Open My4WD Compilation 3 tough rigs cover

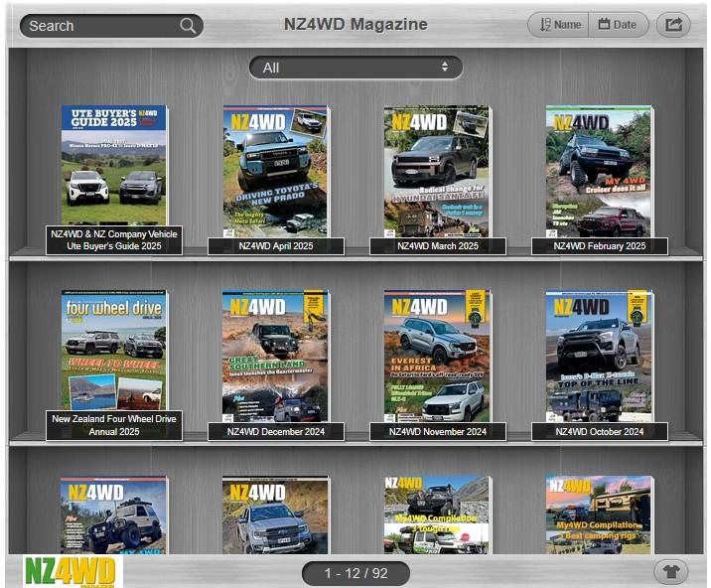[437, 514]
